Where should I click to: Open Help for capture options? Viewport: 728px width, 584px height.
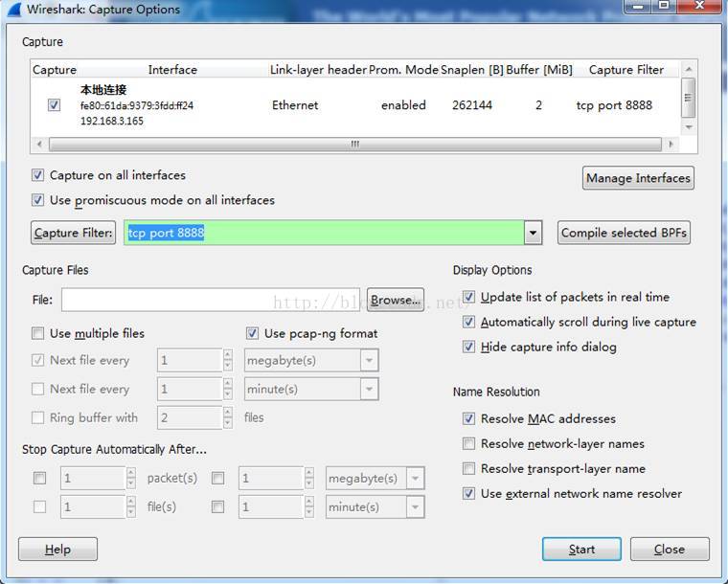click(x=58, y=550)
